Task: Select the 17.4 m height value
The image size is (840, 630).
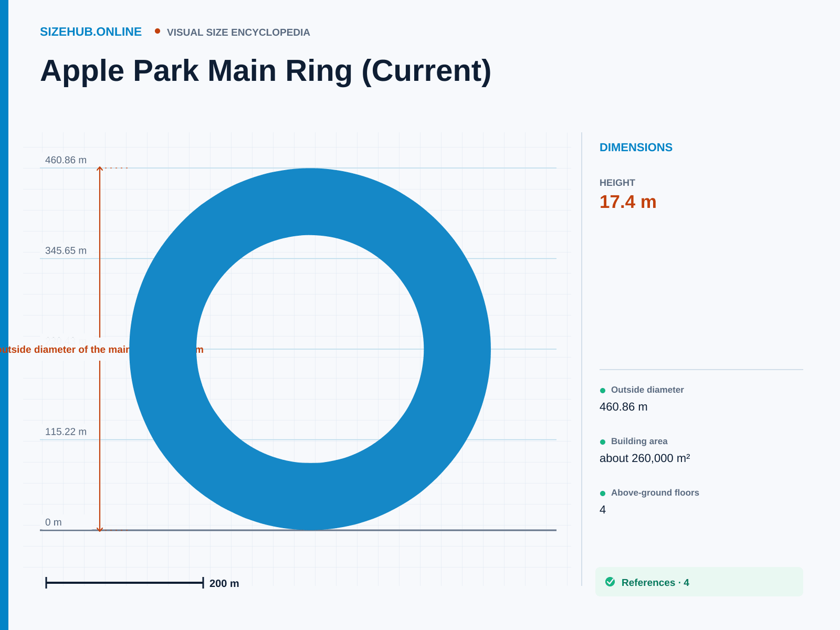Action: (x=628, y=202)
